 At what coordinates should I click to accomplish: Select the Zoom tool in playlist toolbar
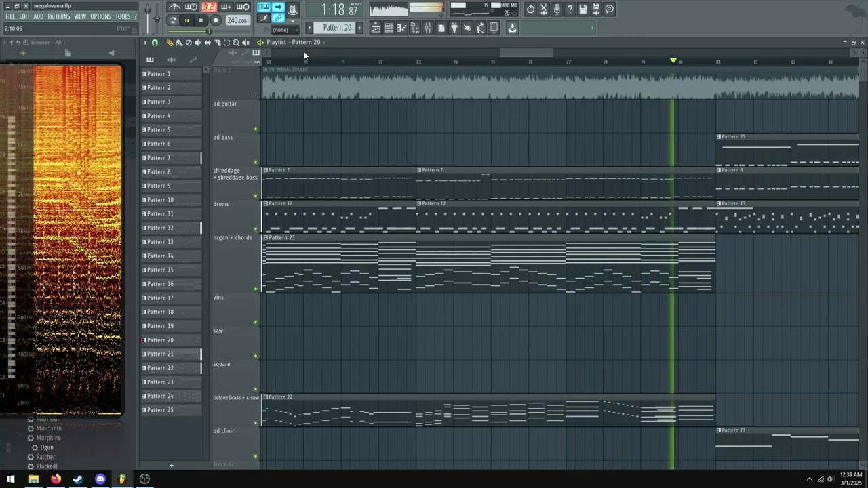pos(236,42)
